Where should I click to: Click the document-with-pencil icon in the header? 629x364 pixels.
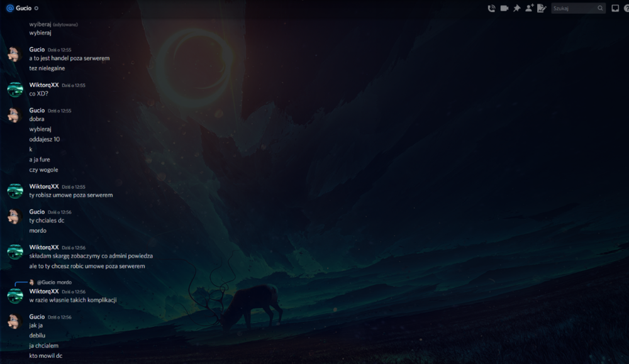click(542, 8)
